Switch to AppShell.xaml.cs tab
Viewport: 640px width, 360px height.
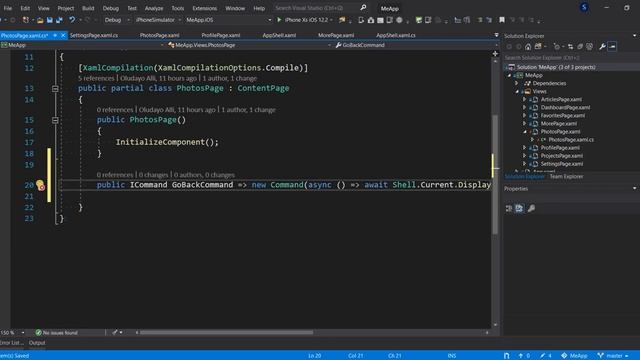396,36
